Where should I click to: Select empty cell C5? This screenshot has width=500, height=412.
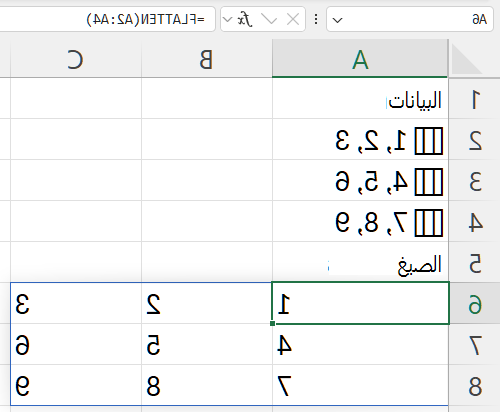click(x=76, y=263)
